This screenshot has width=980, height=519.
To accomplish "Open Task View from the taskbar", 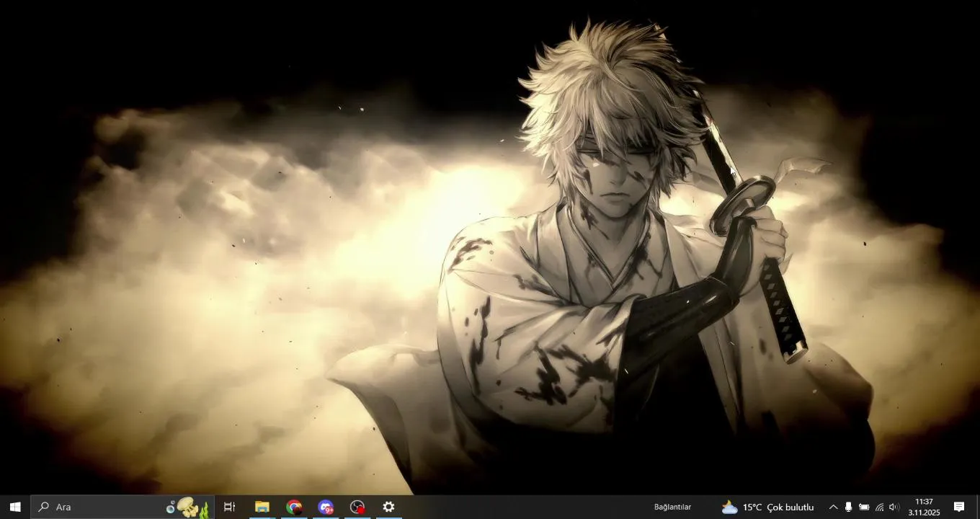I will pyautogui.click(x=230, y=507).
